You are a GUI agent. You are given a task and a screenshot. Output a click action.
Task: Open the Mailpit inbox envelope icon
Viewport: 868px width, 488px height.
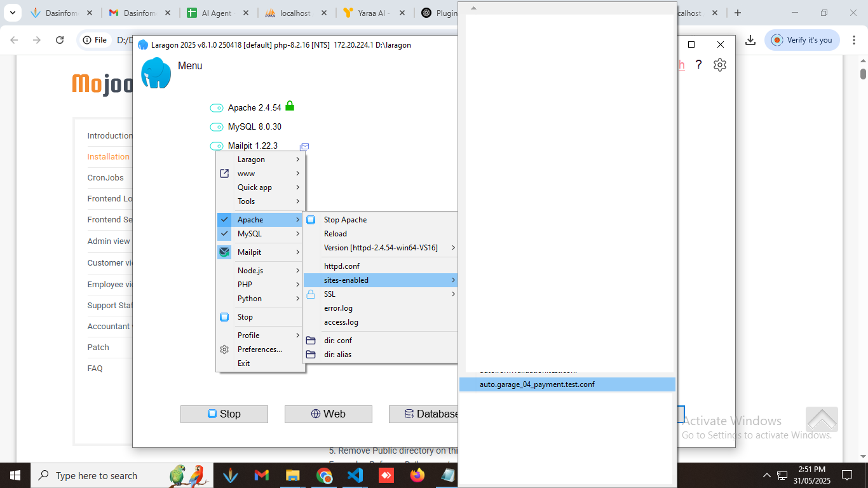pos(304,147)
